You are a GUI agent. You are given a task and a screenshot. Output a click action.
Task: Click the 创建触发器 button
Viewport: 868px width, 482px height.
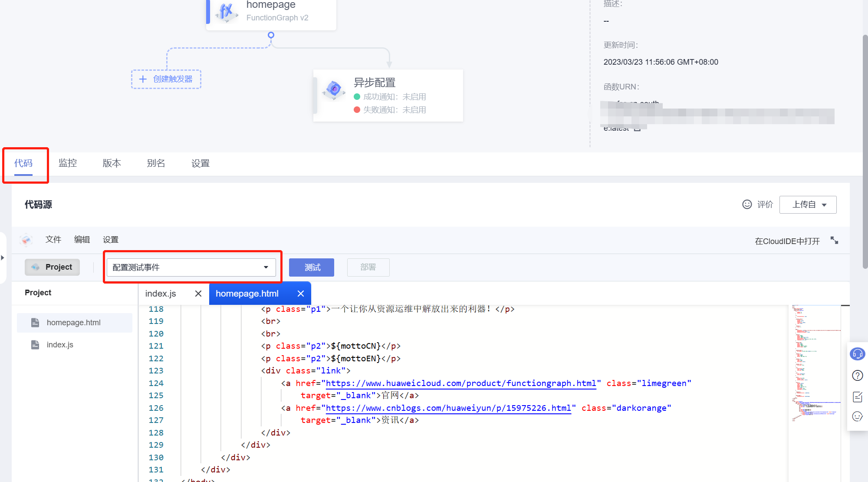click(x=166, y=79)
